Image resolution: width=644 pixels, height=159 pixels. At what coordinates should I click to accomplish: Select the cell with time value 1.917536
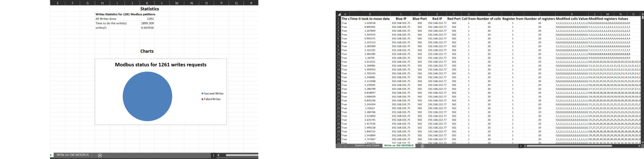pyautogui.click(x=369, y=124)
